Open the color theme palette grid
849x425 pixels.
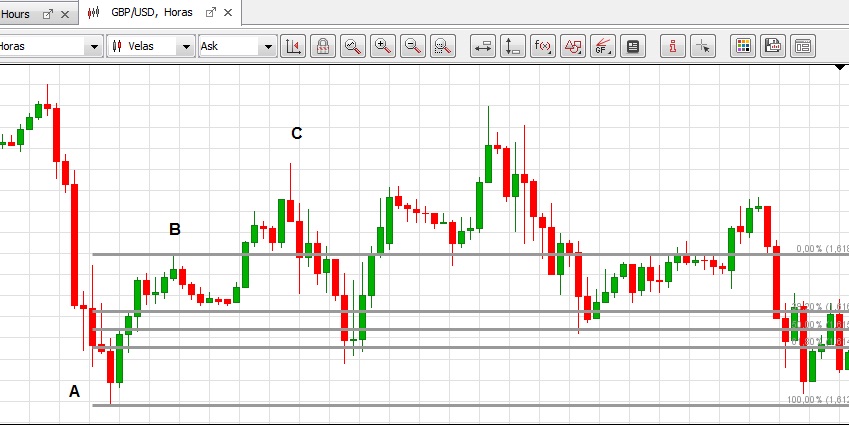coord(743,46)
